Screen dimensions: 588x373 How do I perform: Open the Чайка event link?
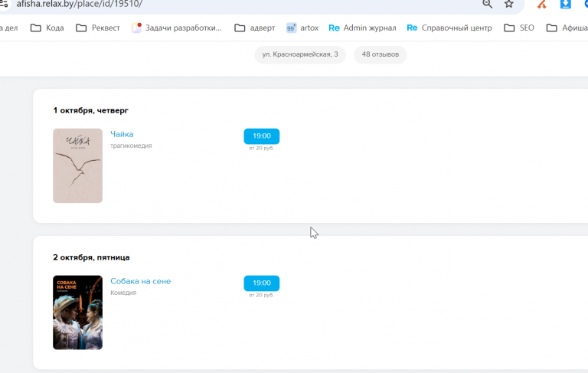122,134
